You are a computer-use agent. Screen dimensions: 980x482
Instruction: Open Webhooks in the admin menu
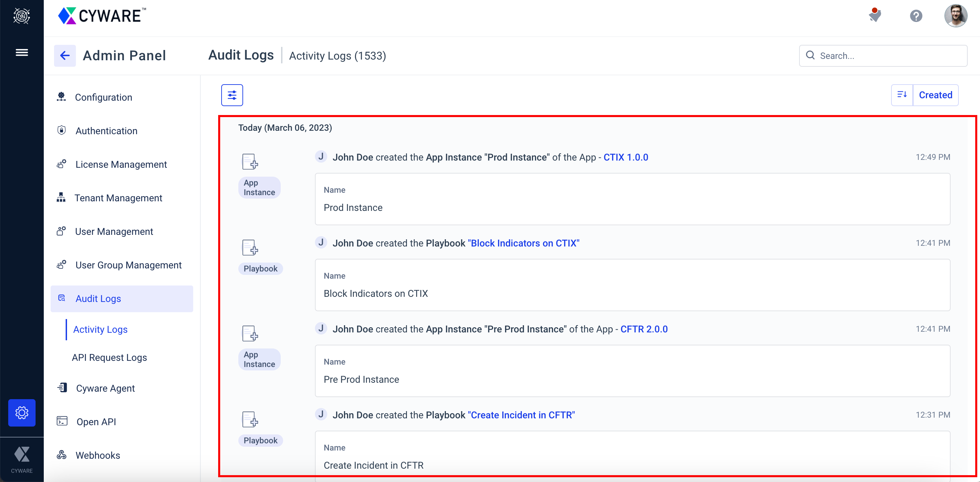pos(98,455)
